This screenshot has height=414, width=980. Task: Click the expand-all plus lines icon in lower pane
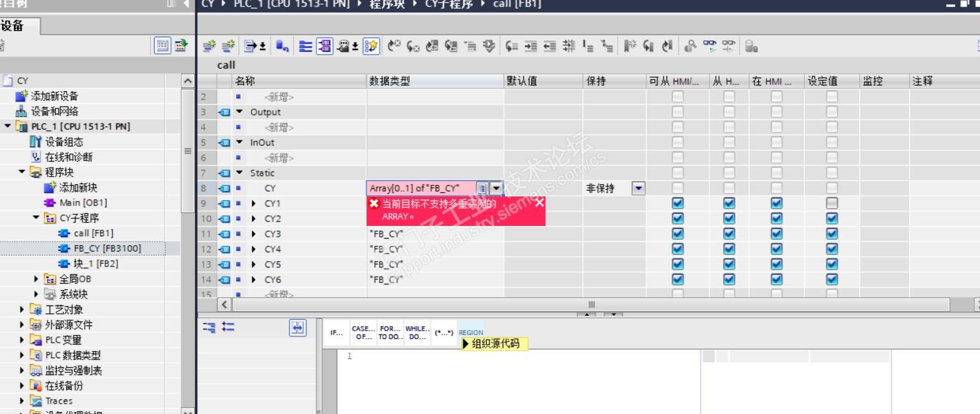(228, 327)
